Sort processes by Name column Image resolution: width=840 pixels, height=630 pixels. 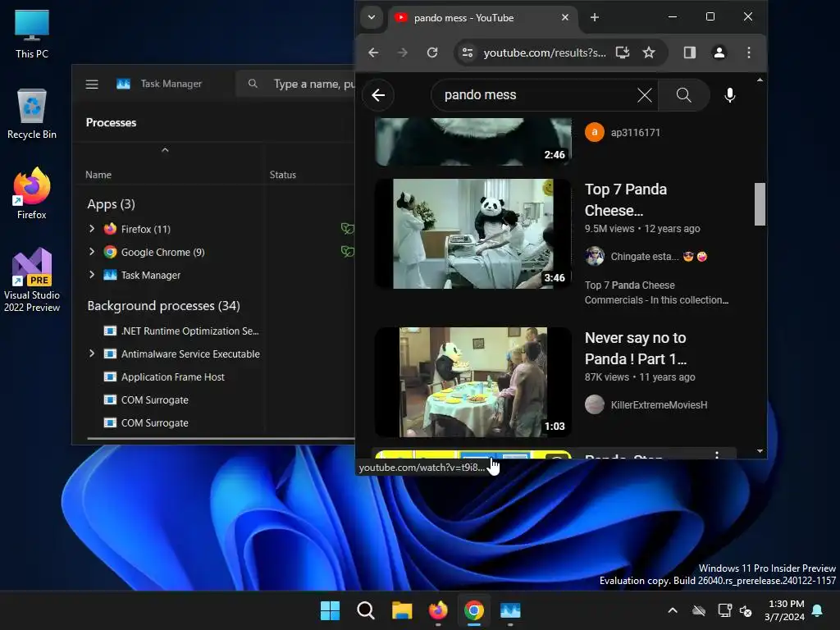pos(98,175)
